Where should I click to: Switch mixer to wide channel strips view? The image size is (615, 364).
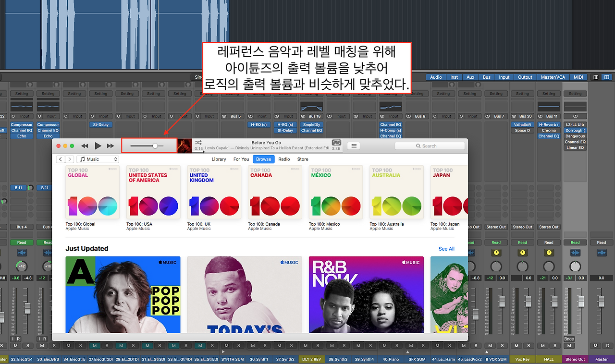pyautogui.click(x=606, y=77)
